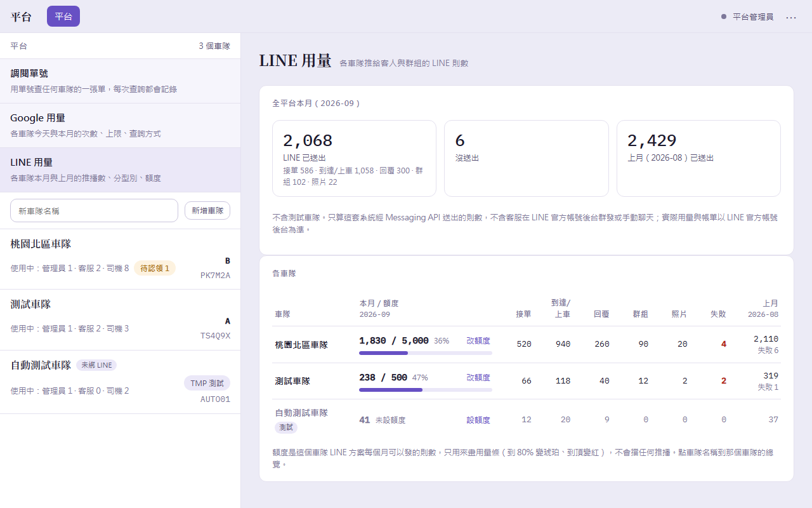Select LINE 用量 menu item

[121, 170]
